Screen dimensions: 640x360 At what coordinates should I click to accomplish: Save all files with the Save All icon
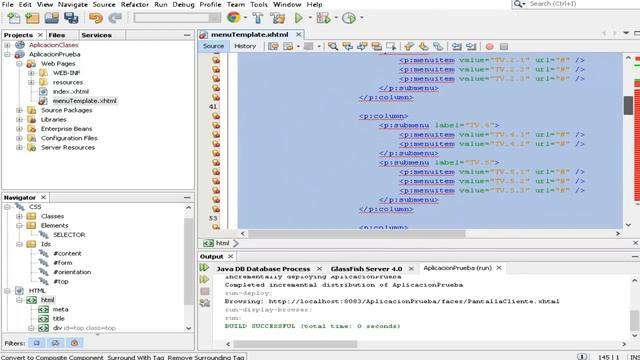tap(71, 18)
